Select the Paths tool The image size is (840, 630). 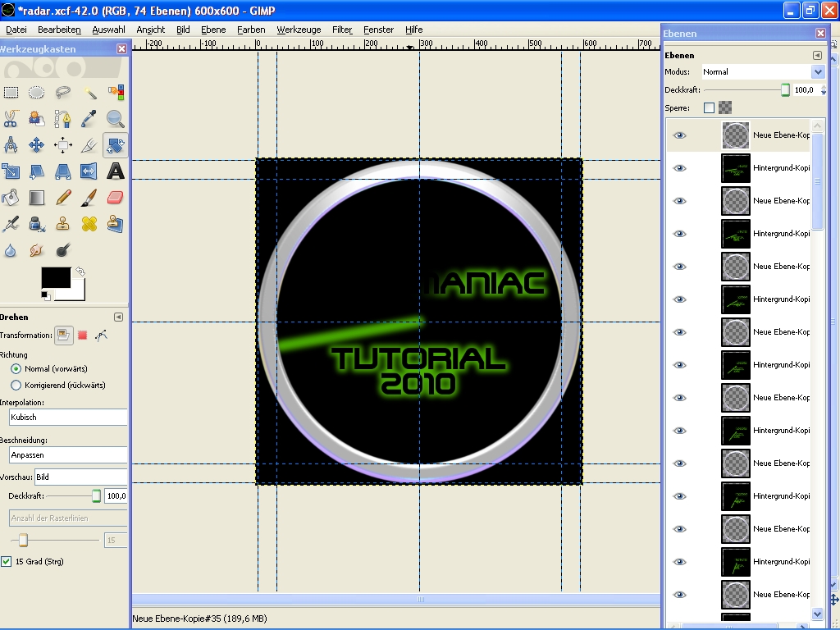pyautogui.click(x=62, y=119)
